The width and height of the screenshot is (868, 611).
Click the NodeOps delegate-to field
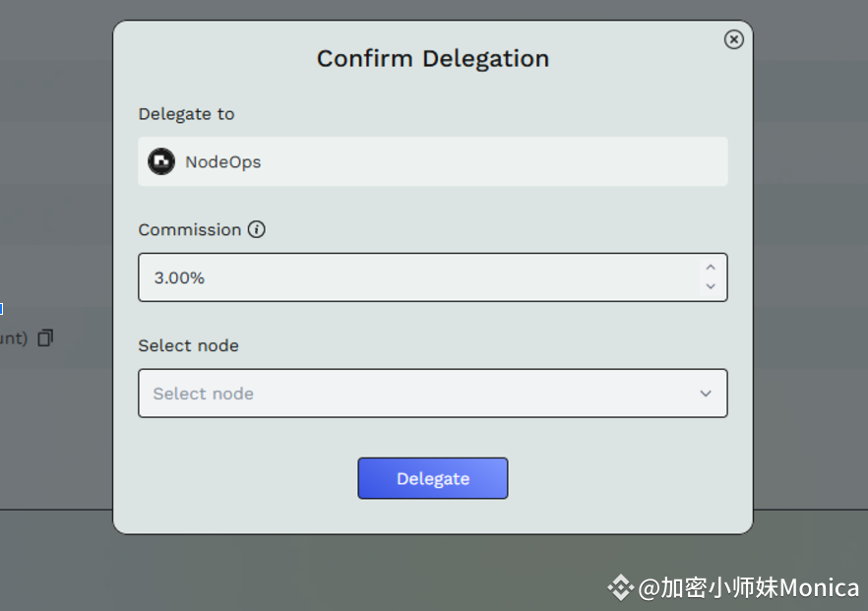433,161
